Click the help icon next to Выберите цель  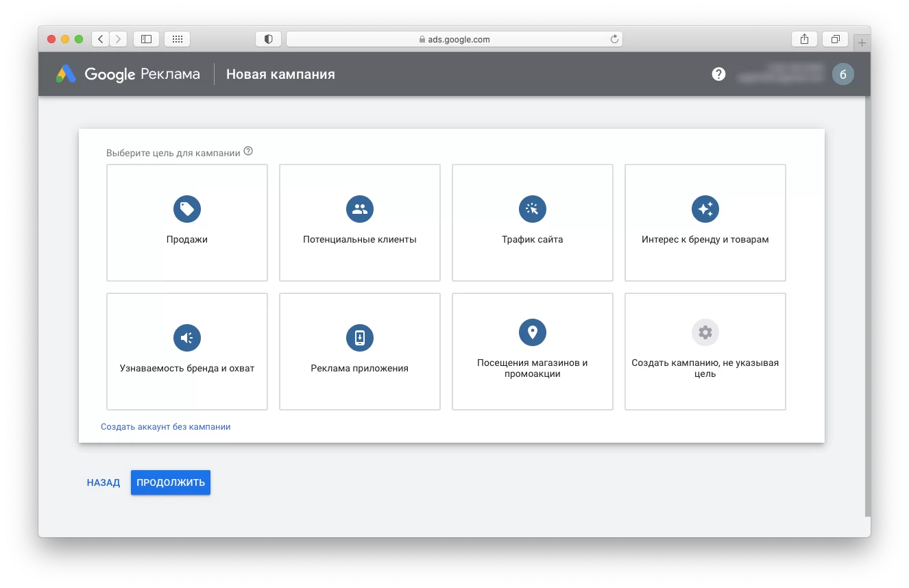tap(248, 151)
